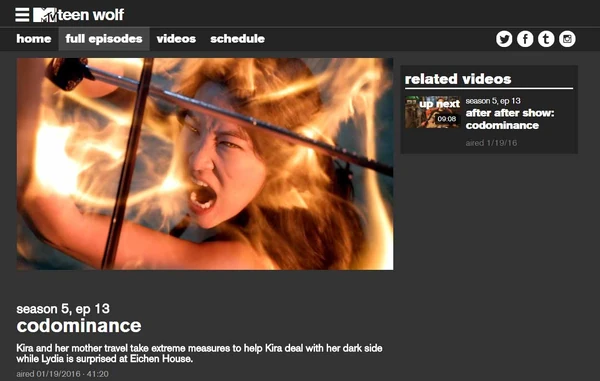The width and height of the screenshot is (600, 381).
Task: Go to the home tab
Action: [34, 39]
